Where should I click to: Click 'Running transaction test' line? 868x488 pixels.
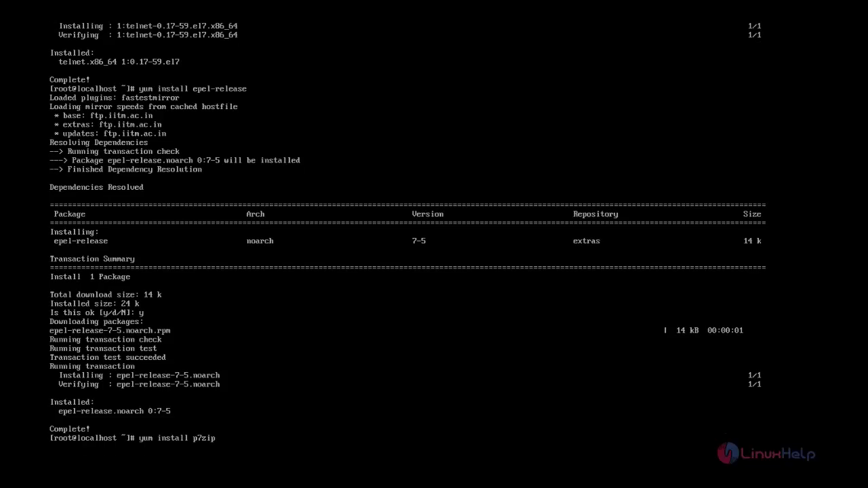(103, 348)
